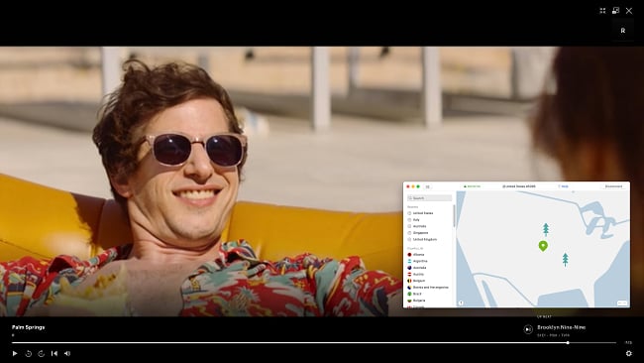Toggle the VPN sidebar list icon
Viewport: 644px width, 363px height.
coord(428,186)
